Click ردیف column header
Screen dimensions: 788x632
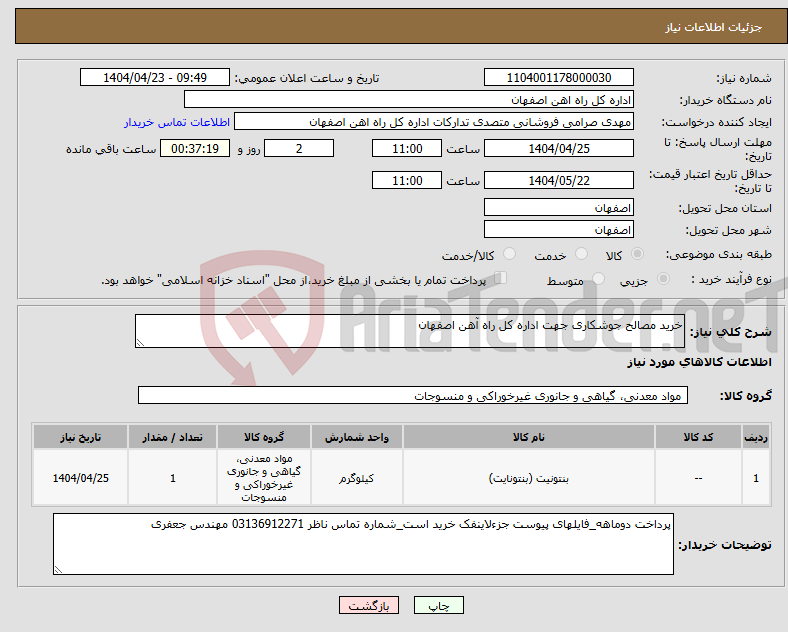756,437
